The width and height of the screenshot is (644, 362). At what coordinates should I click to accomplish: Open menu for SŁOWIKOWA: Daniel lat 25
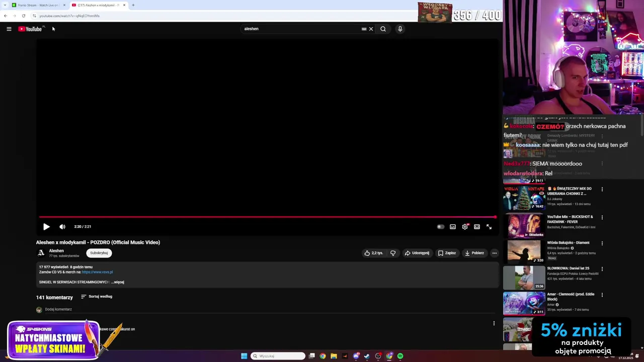point(602,269)
